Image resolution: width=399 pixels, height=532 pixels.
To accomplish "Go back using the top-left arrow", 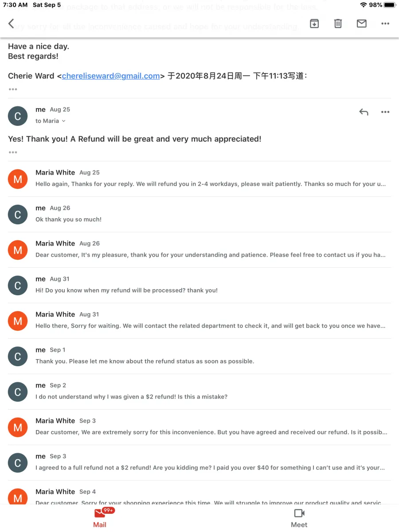I will click(12, 23).
